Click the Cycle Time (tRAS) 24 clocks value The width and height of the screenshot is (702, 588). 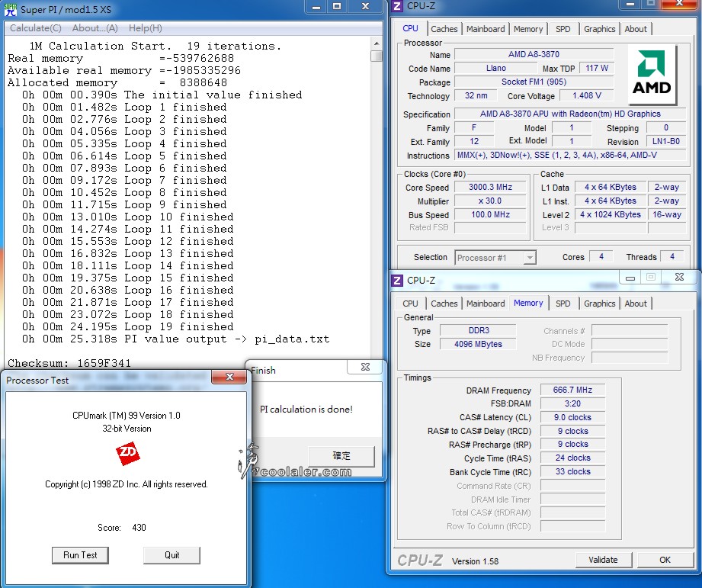tap(572, 458)
